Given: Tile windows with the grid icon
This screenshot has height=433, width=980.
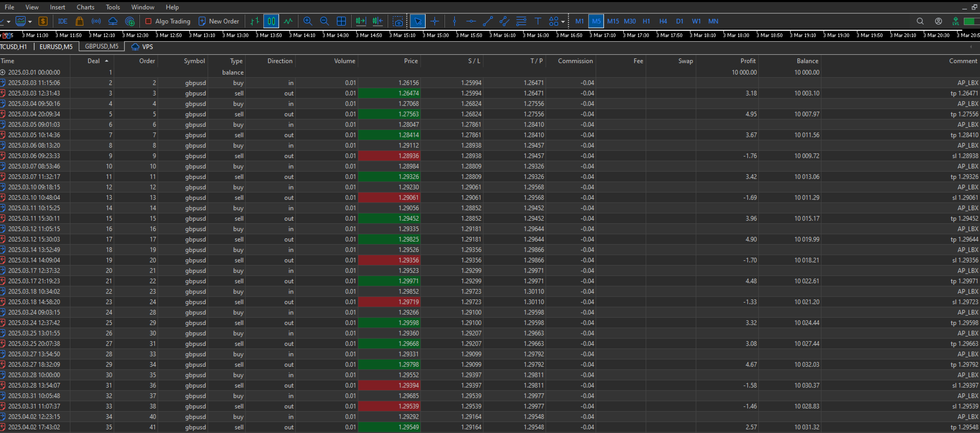Looking at the screenshot, I should [x=342, y=21].
